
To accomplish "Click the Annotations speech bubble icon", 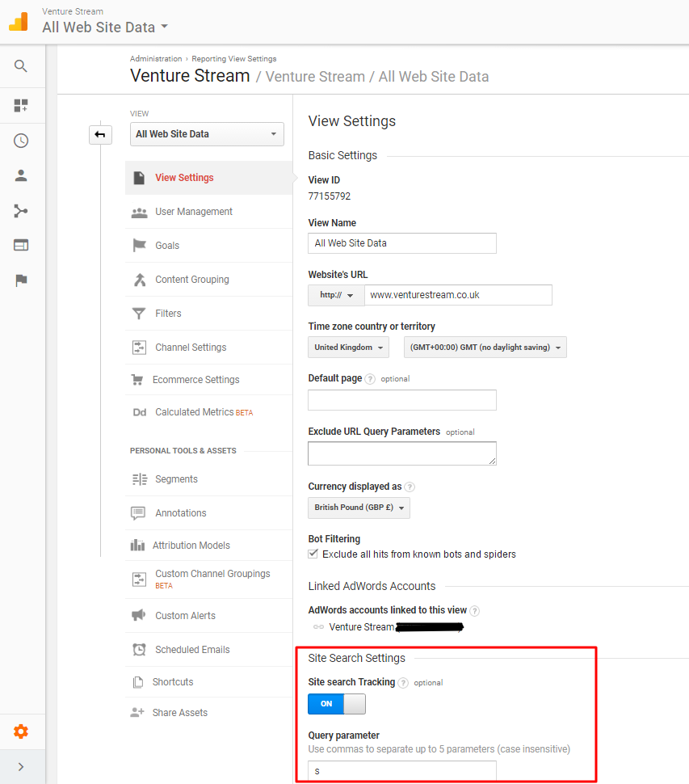I will click(138, 513).
